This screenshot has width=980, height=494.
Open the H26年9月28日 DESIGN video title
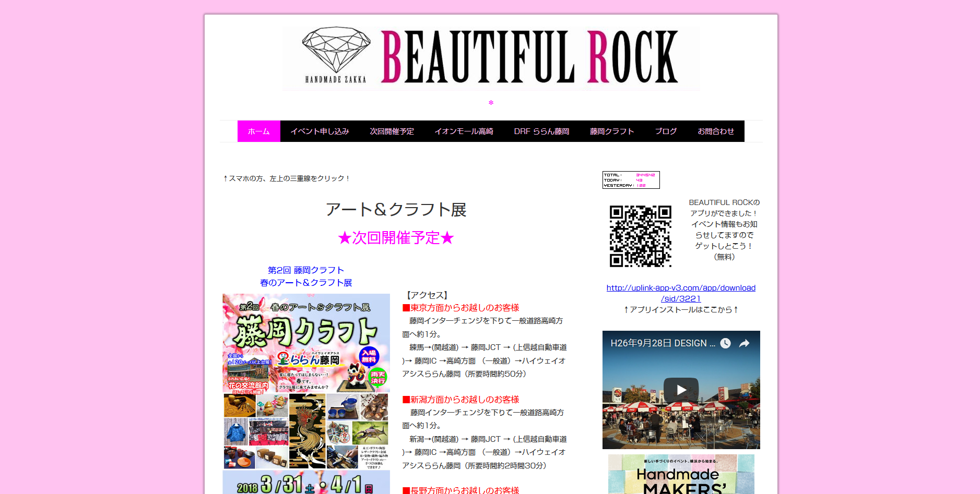tap(663, 343)
